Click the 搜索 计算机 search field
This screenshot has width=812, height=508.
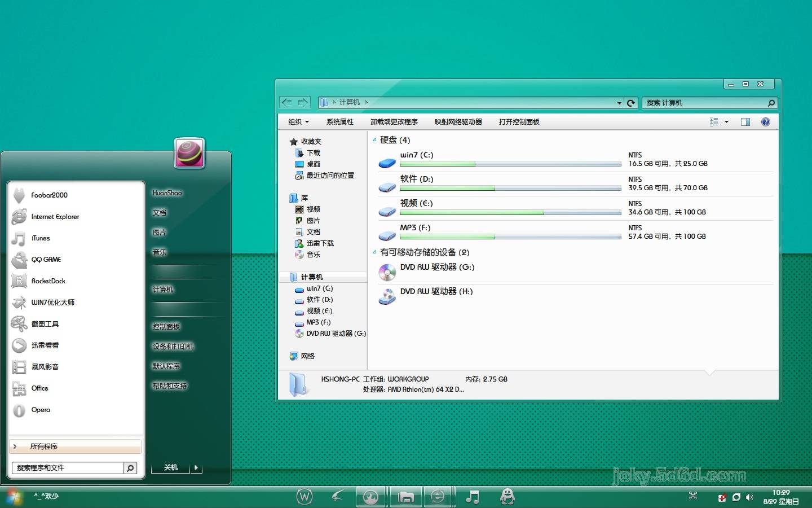tap(710, 103)
